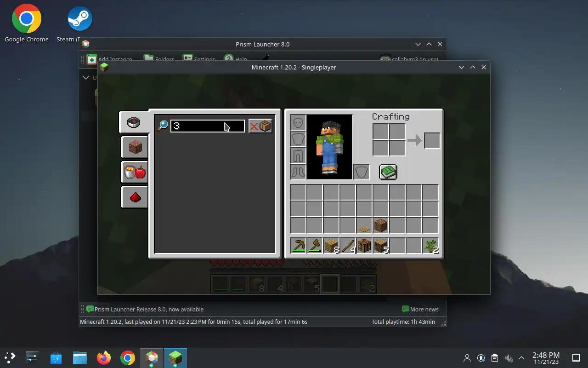The width and height of the screenshot is (588, 368).
Task: Click the boots armor slot
Action: tap(298, 172)
